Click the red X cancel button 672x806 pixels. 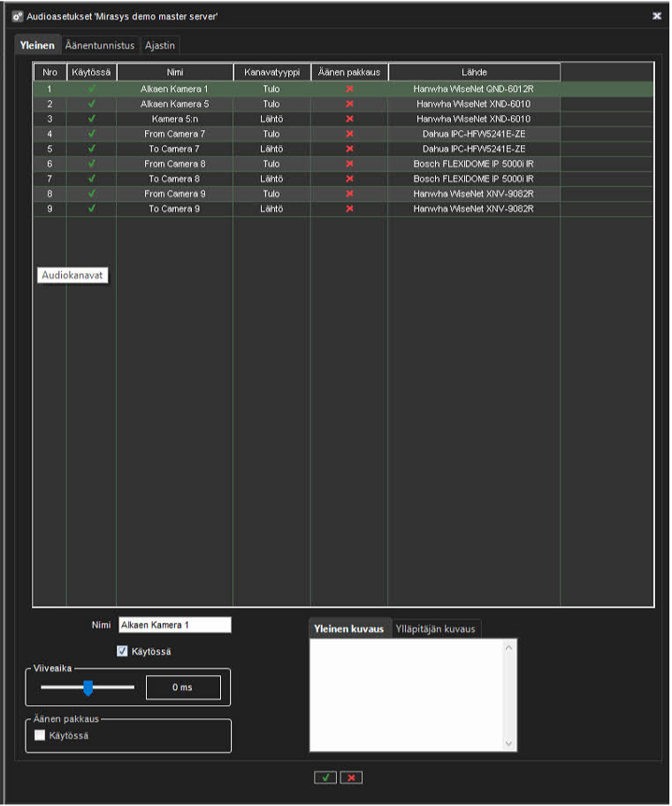click(x=352, y=777)
